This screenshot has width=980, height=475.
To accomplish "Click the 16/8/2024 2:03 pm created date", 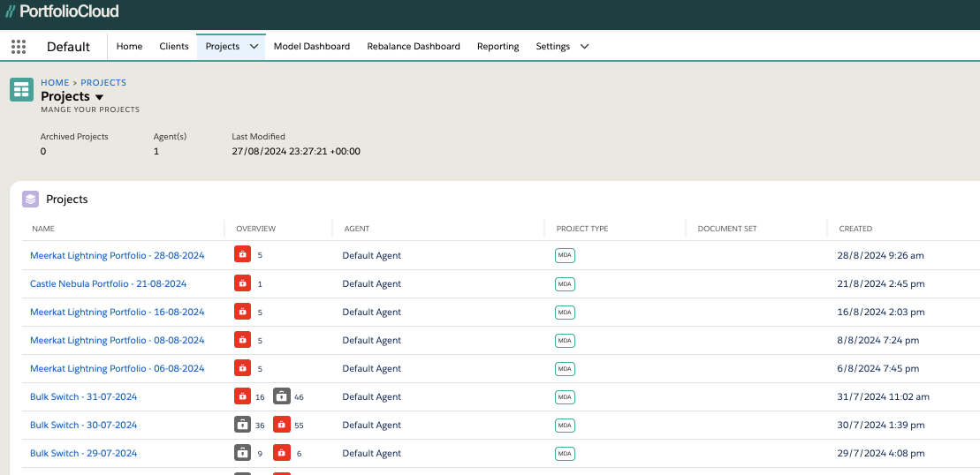I will click(x=881, y=312).
